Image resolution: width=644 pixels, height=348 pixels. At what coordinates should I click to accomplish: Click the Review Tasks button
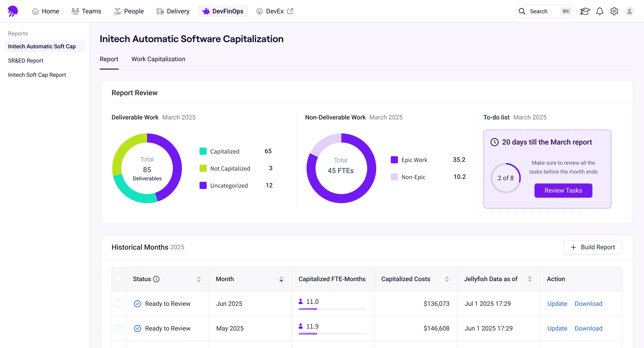[563, 190]
